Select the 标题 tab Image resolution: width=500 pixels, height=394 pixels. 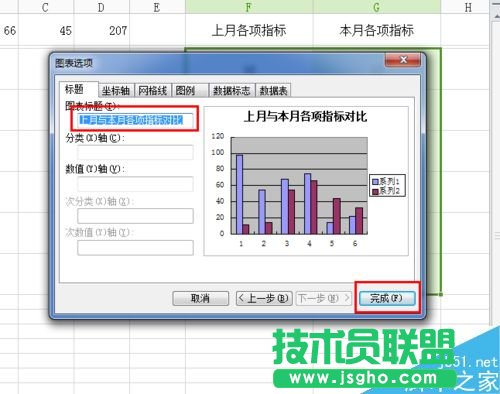pos(78,89)
